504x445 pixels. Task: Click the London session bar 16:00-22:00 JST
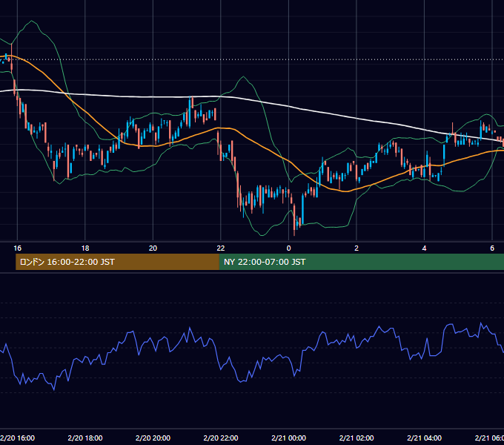[117, 262]
